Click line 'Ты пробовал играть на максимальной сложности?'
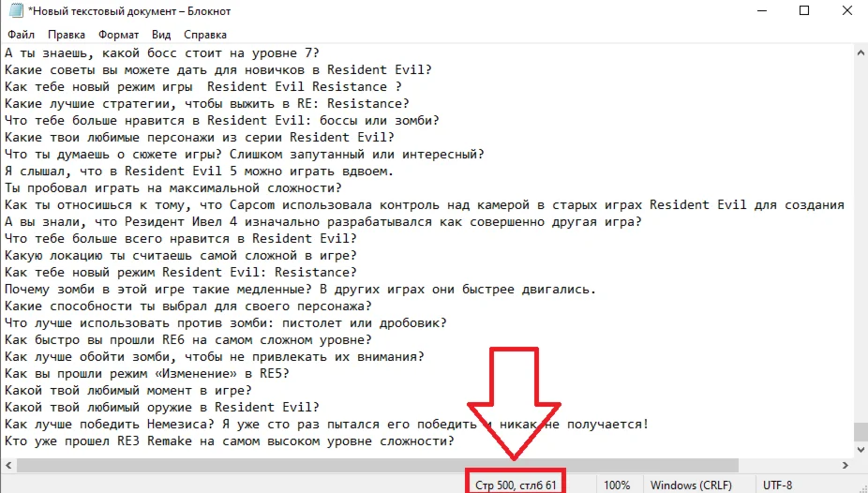 (x=173, y=188)
